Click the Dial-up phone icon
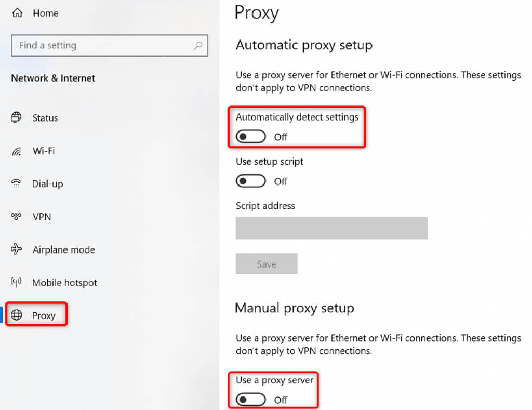Viewport: 532px width, 410px height. pos(16,183)
